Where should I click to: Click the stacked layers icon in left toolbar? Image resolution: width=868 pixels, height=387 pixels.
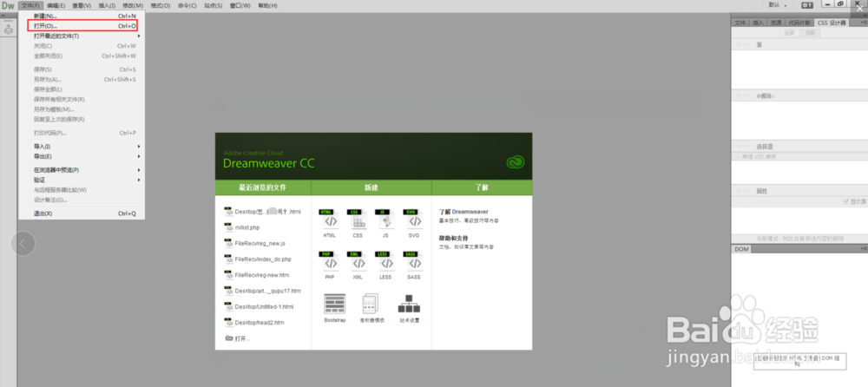[x=9, y=30]
